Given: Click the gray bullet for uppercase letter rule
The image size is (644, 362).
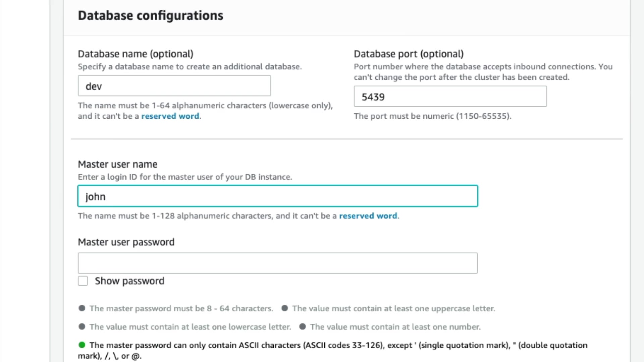Looking at the screenshot, I should (285, 308).
